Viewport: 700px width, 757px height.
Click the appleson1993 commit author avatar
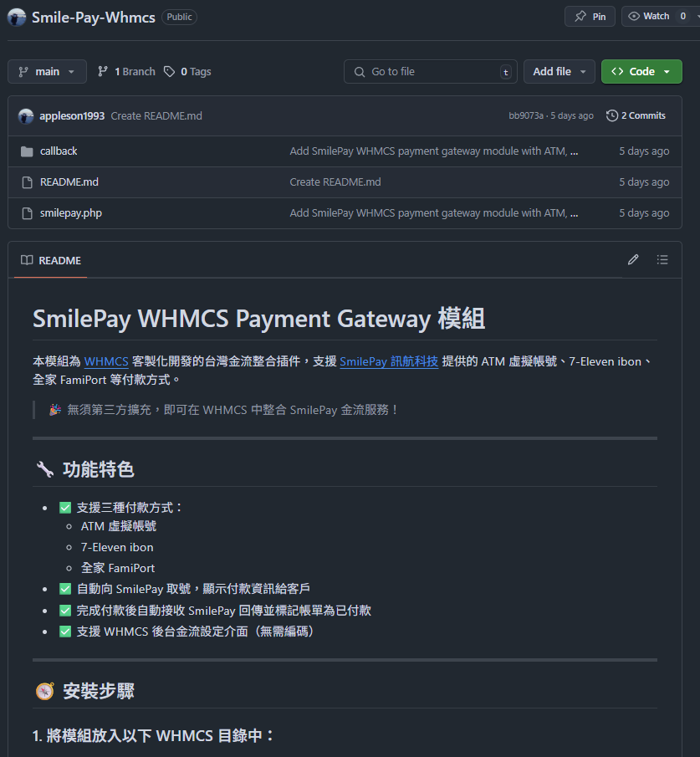[26, 116]
